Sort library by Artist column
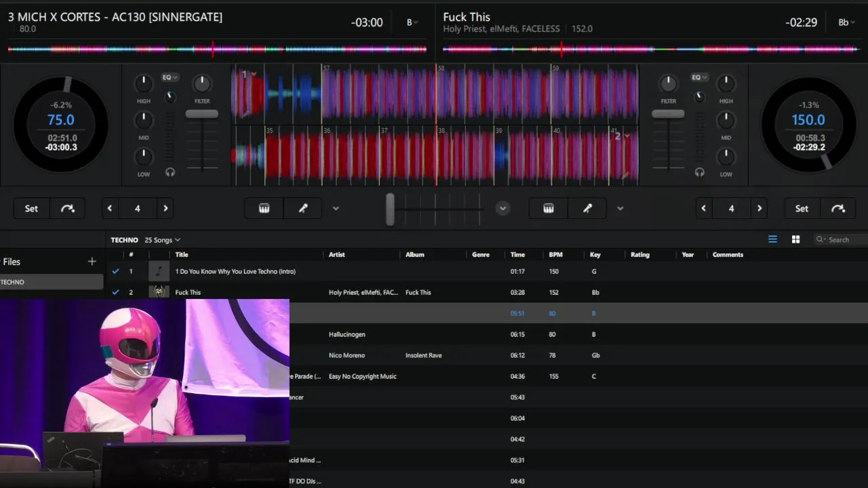 [337, 255]
